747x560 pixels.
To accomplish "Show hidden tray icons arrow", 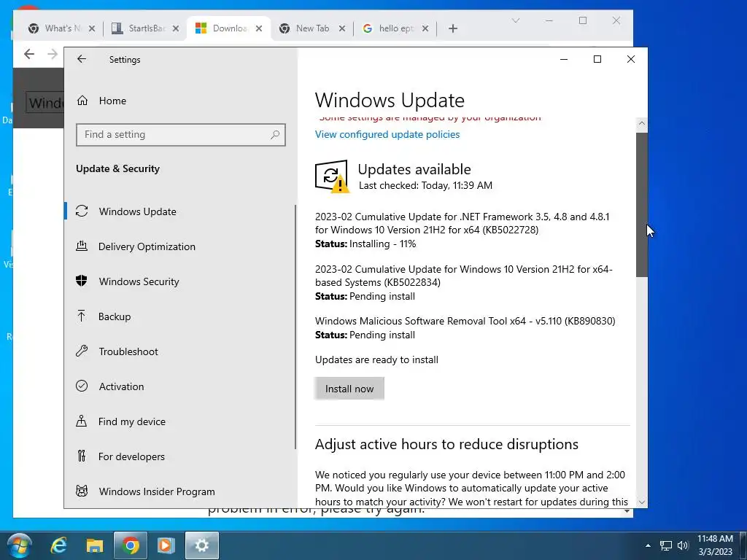I will click(648, 545).
